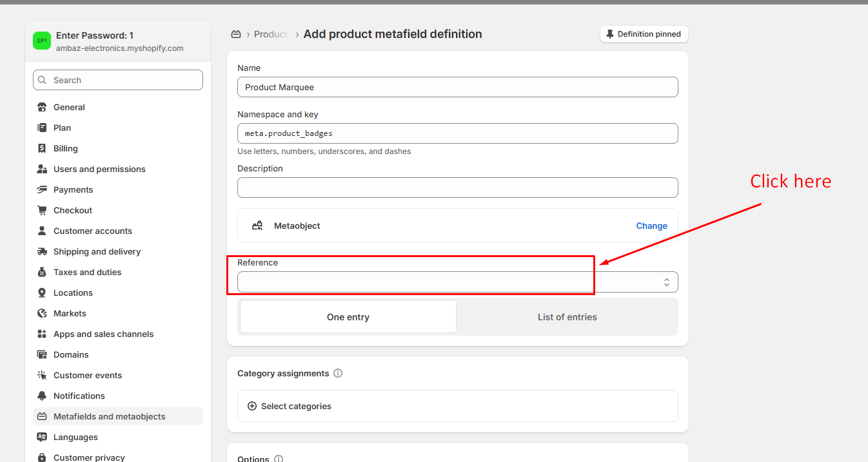Select the One entry option
The width and height of the screenshot is (868, 462).
[348, 317]
